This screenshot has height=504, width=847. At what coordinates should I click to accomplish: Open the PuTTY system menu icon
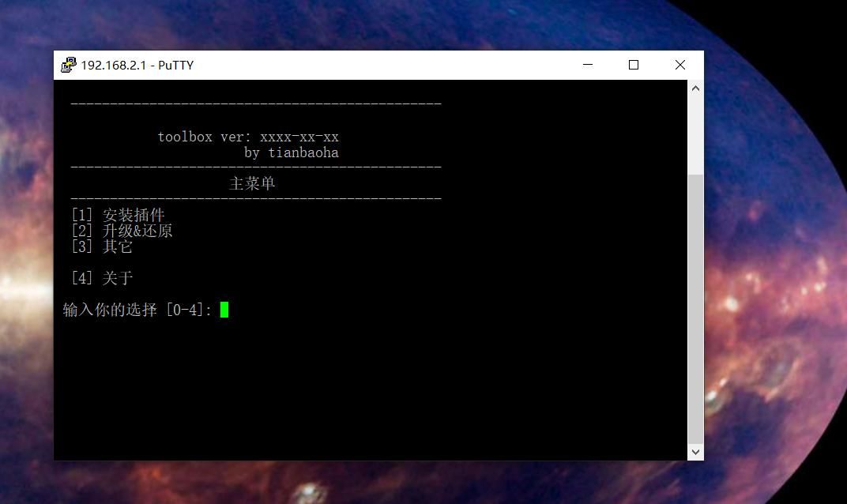(69, 65)
